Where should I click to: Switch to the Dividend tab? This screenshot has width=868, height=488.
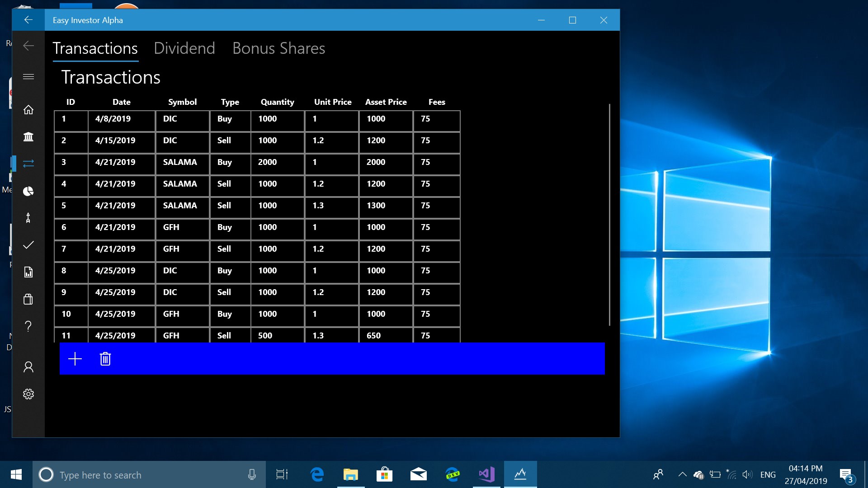tap(184, 48)
